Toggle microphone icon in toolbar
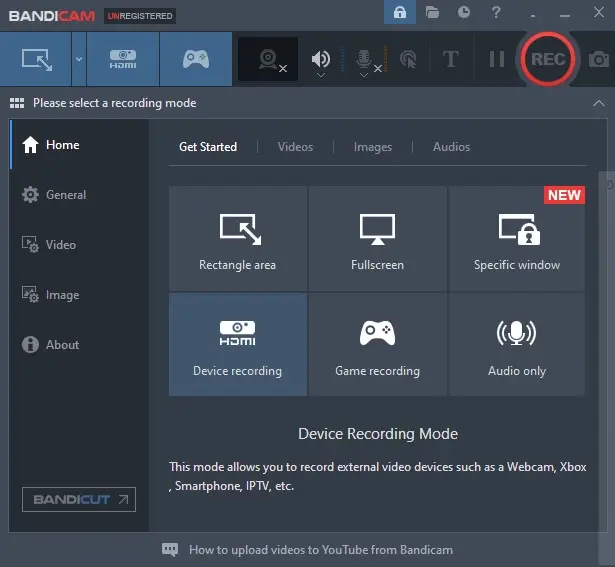 [364, 59]
